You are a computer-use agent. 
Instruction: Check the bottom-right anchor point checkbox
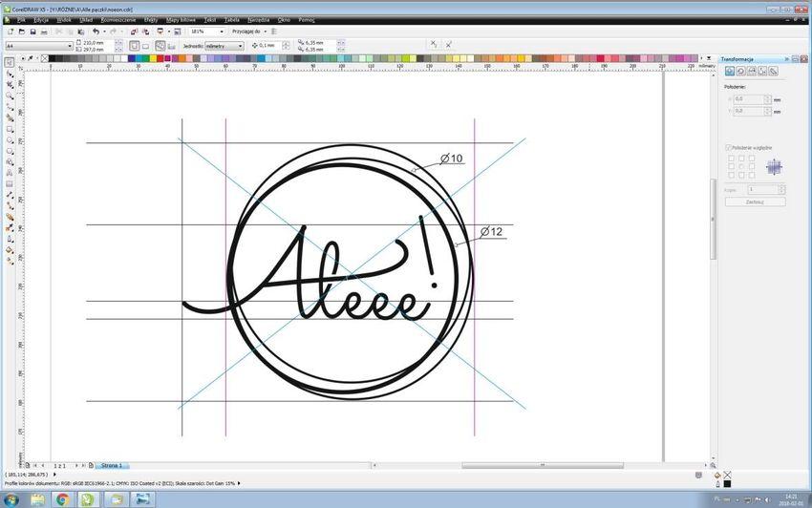coord(752,175)
